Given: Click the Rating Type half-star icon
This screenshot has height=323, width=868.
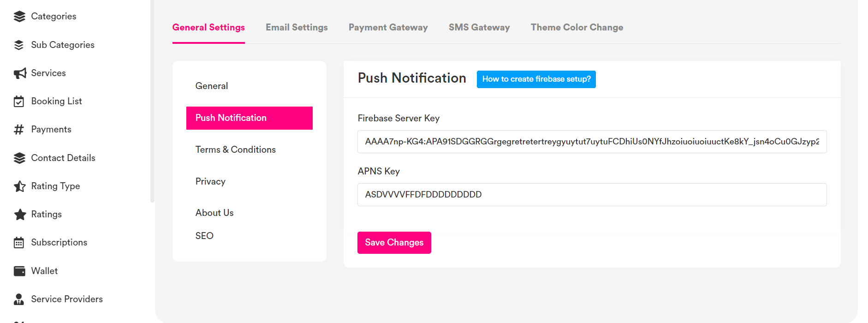Looking at the screenshot, I should [19, 186].
